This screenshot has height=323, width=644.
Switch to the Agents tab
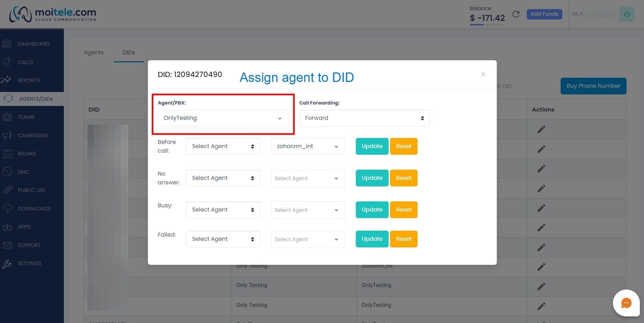point(93,52)
